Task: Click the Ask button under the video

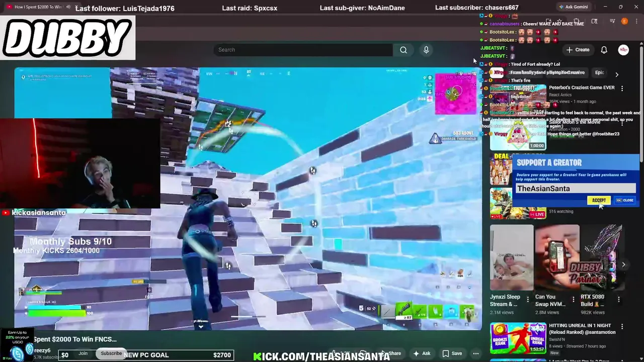Action: (x=422, y=353)
